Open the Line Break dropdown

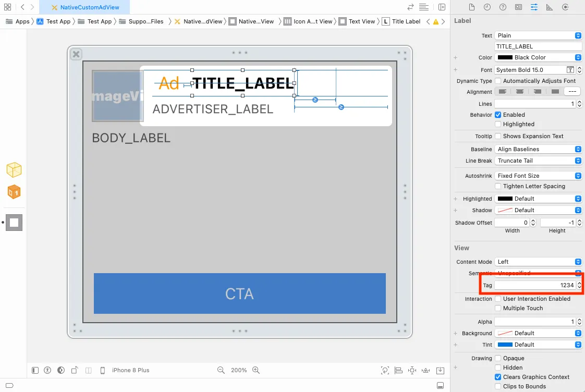538,161
